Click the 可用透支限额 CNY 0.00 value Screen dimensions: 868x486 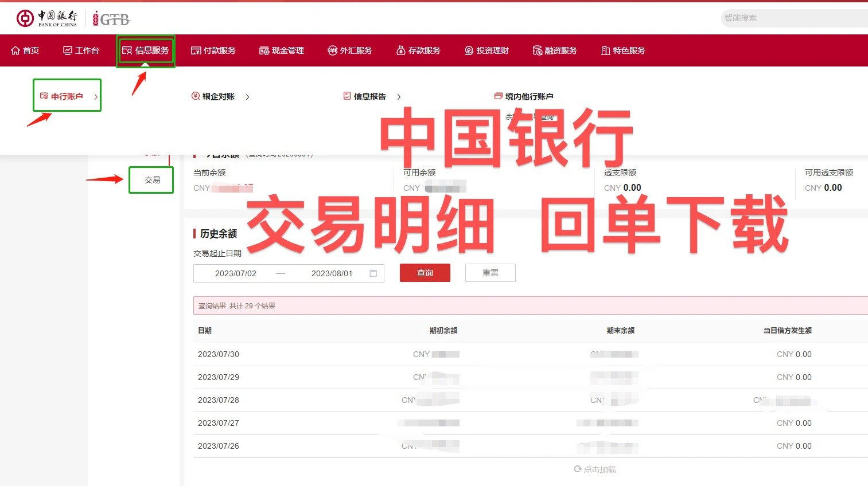point(823,188)
